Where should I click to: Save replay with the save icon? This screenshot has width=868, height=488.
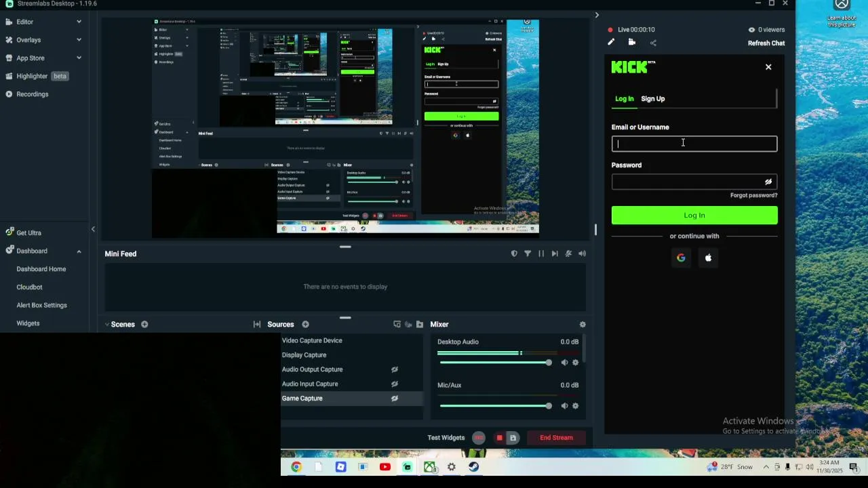click(513, 438)
